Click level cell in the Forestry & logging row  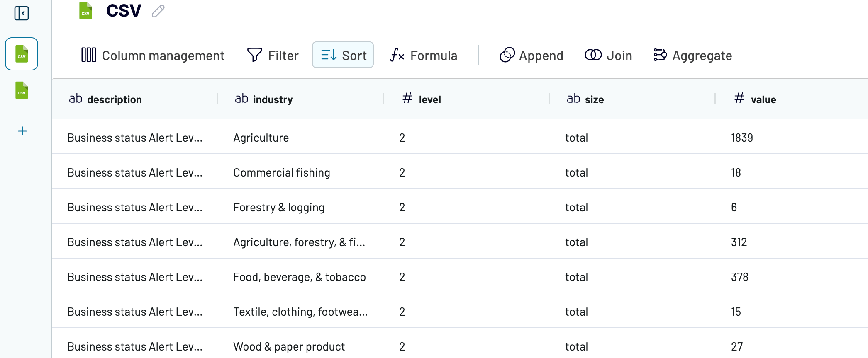click(402, 207)
